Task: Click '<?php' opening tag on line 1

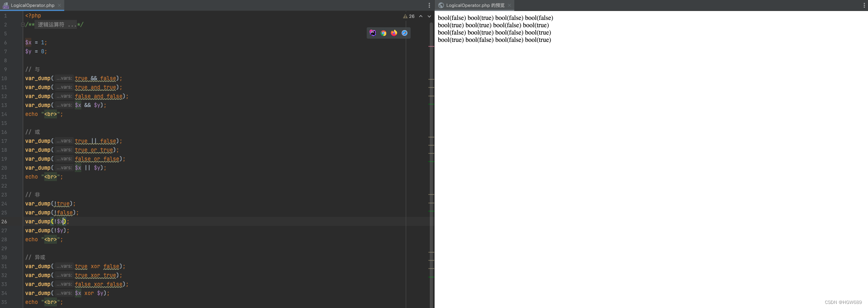Action: pyautogui.click(x=33, y=16)
